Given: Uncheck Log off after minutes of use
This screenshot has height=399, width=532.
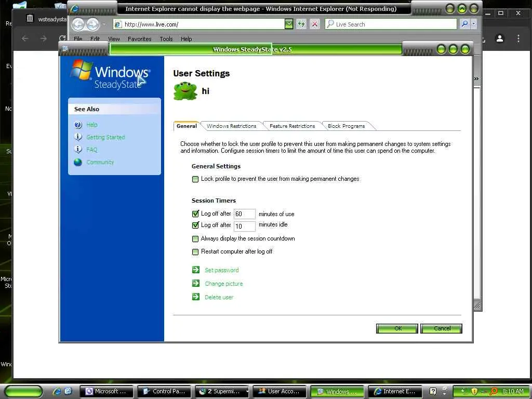Looking at the screenshot, I should tap(195, 214).
